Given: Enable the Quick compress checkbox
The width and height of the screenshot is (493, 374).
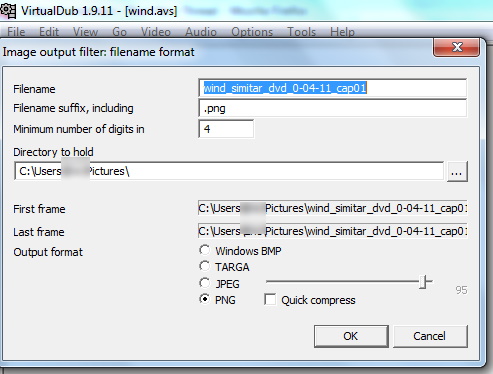Looking at the screenshot, I should [270, 299].
